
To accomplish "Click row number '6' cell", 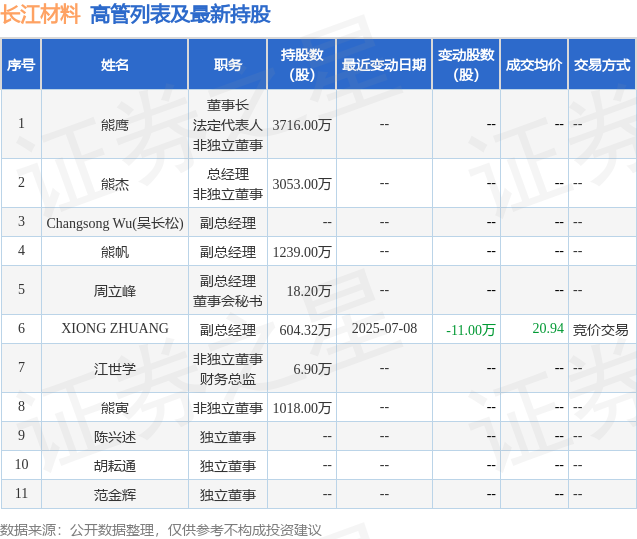I will 21,329.
